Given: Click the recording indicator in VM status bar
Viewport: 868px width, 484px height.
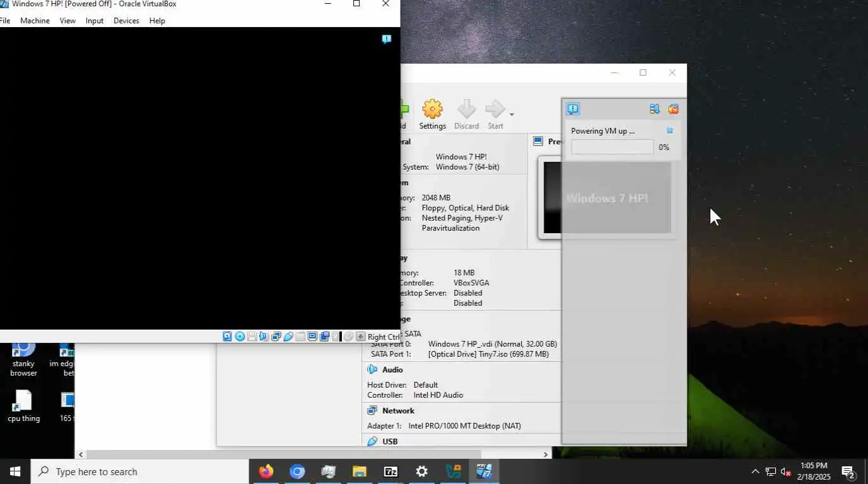Looking at the screenshot, I should (324, 337).
